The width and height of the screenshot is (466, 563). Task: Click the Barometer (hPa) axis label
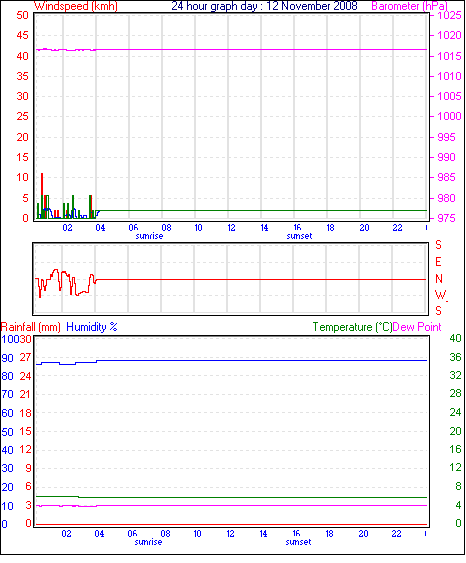coord(410,6)
